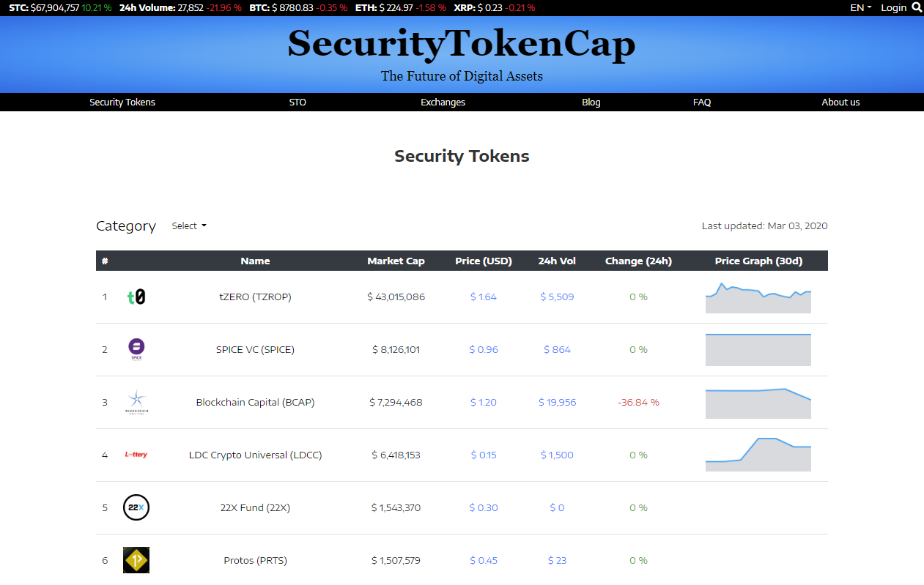This screenshot has height=585, width=924.
Task: Click 22X Fund price $ 0.30
Action: click(x=484, y=507)
